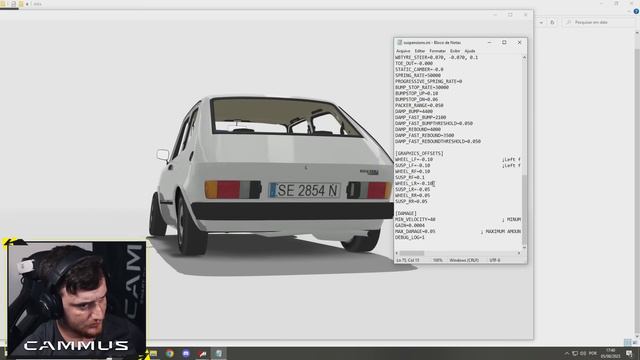640x360 pixels.
Task: Click the Notepad scroll-up arrow
Action: [x=524, y=58]
